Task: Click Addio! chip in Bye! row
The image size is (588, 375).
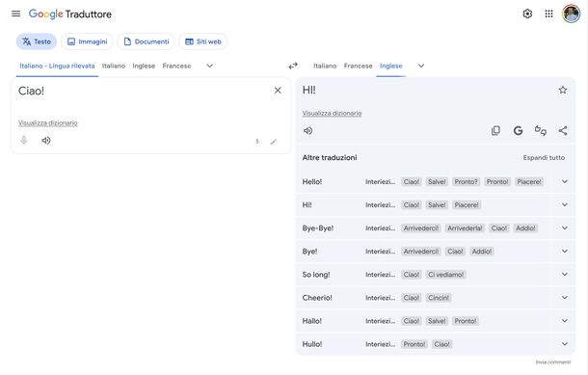Action: (x=482, y=252)
